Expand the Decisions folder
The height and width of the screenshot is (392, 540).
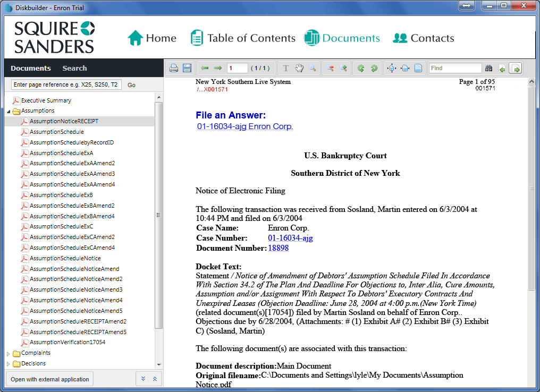point(9,364)
